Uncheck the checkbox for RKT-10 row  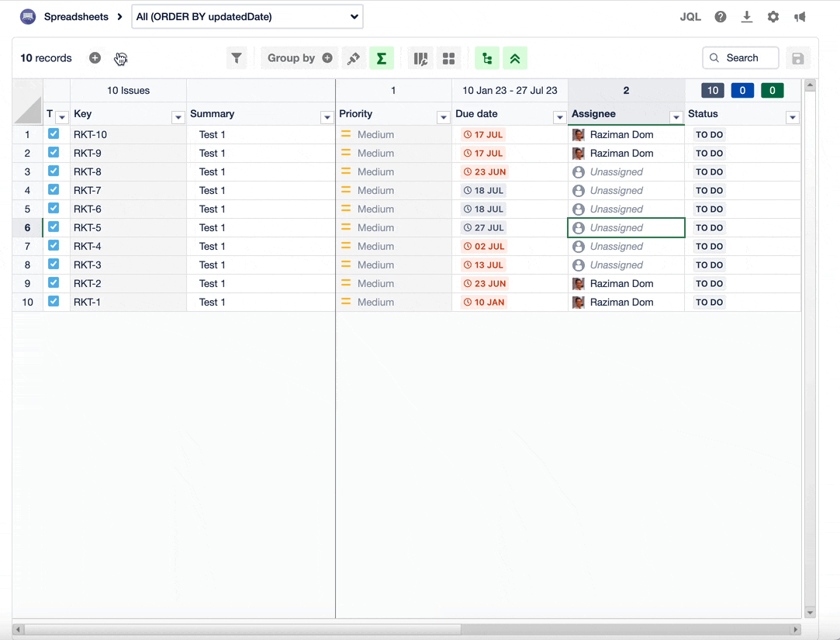click(54, 133)
